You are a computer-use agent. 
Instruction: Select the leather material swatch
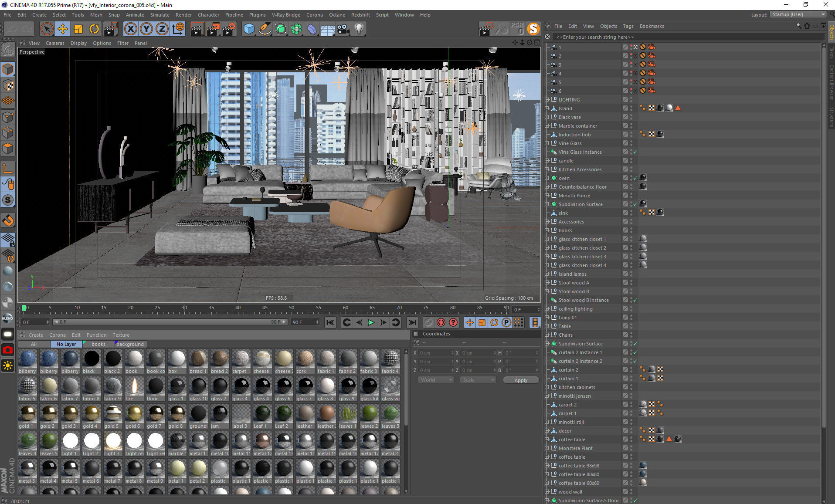click(x=305, y=416)
